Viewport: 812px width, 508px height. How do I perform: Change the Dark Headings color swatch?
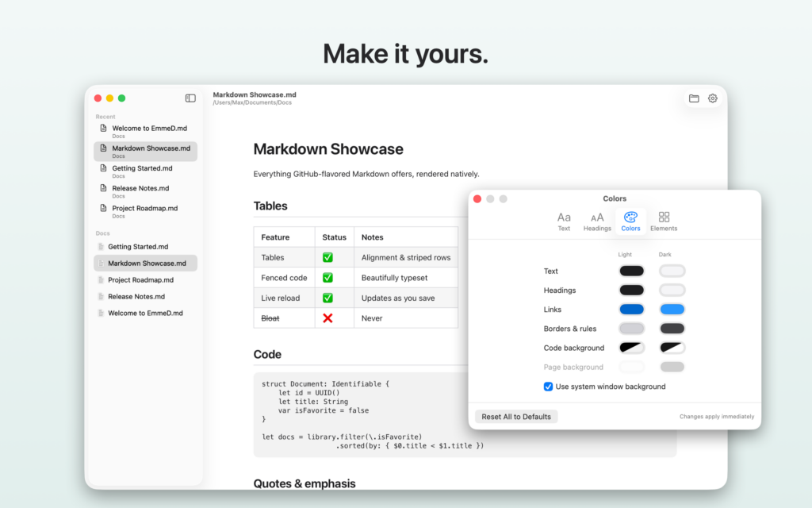coord(672,291)
